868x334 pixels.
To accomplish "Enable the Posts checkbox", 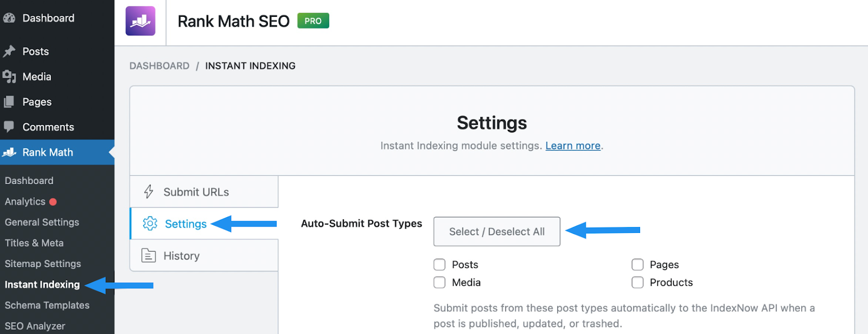I will (439, 264).
